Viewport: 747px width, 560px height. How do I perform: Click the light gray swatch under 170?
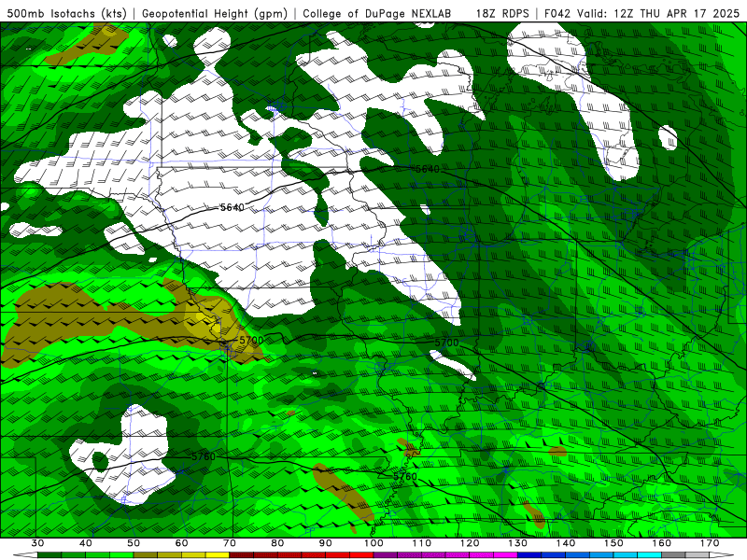pos(698,554)
